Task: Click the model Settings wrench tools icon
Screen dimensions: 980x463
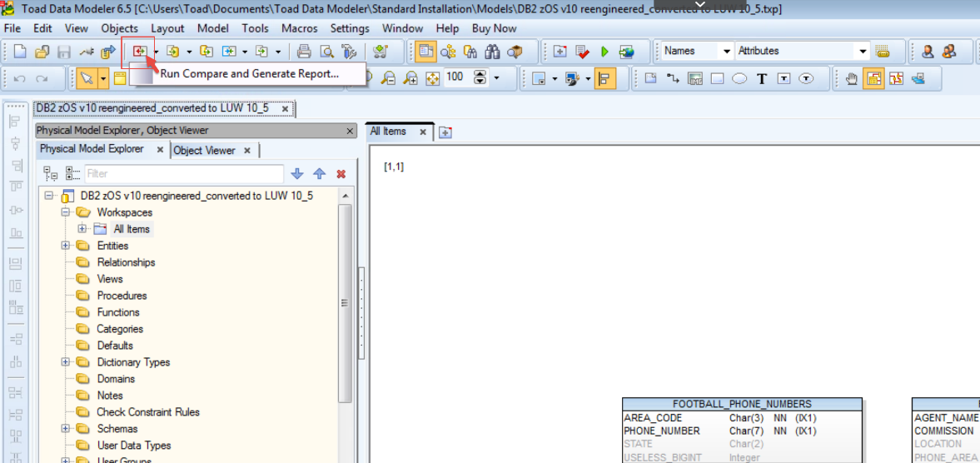Action: (x=348, y=52)
